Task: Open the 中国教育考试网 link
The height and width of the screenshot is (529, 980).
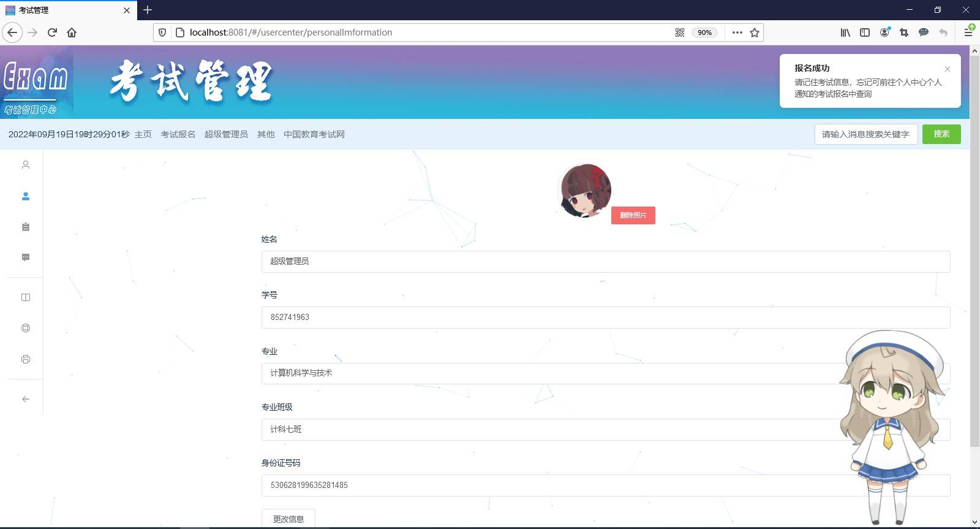Action: click(314, 134)
